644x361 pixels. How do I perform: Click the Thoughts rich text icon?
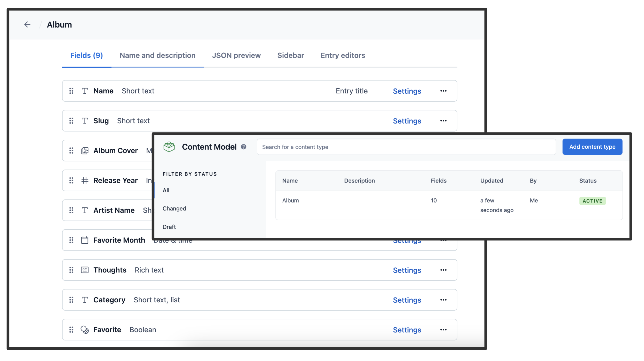click(x=84, y=270)
